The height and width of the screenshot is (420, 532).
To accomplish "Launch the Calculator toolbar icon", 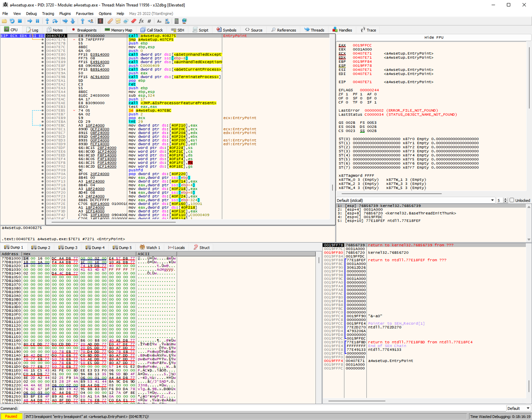I will [x=176, y=21].
